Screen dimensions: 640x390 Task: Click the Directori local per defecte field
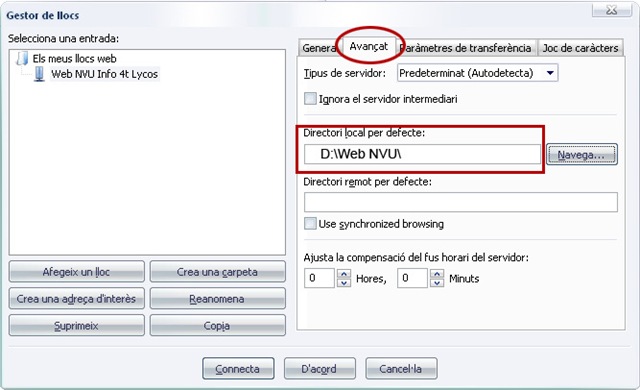[x=422, y=154]
